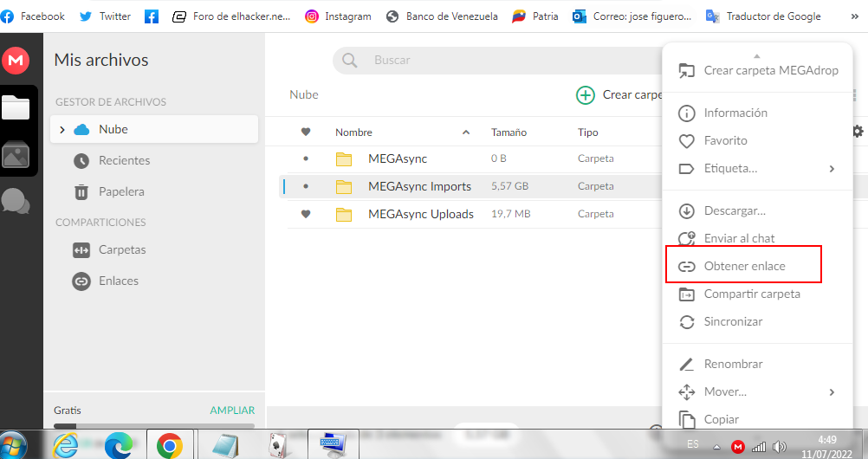Toggle favorite heart on MEGAsync Uploads row
Screen dimensions: 868x459
point(306,214)
